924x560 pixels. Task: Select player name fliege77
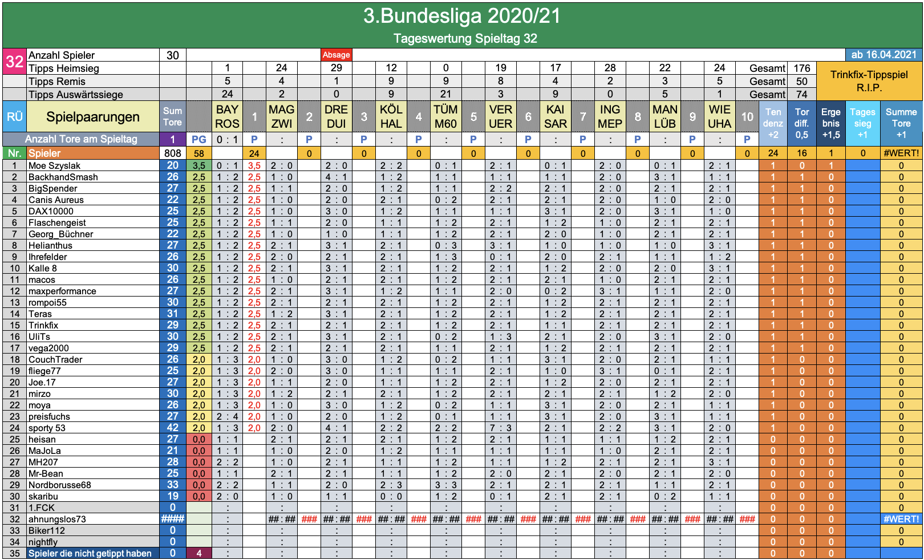pos(44,371)
